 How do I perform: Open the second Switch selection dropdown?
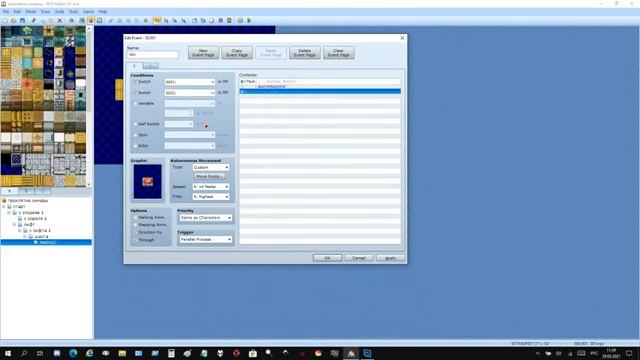(x=190, y=93)
